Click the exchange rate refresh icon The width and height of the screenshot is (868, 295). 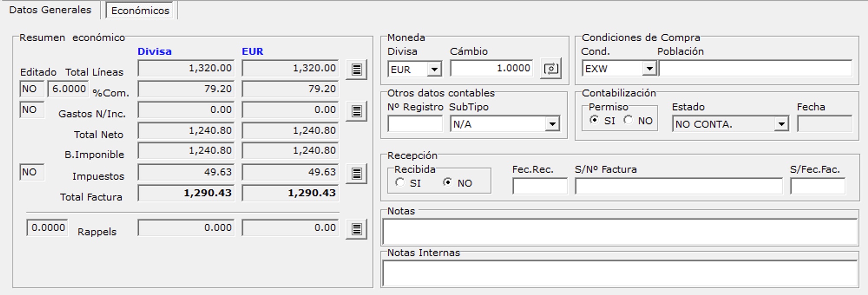551,69
